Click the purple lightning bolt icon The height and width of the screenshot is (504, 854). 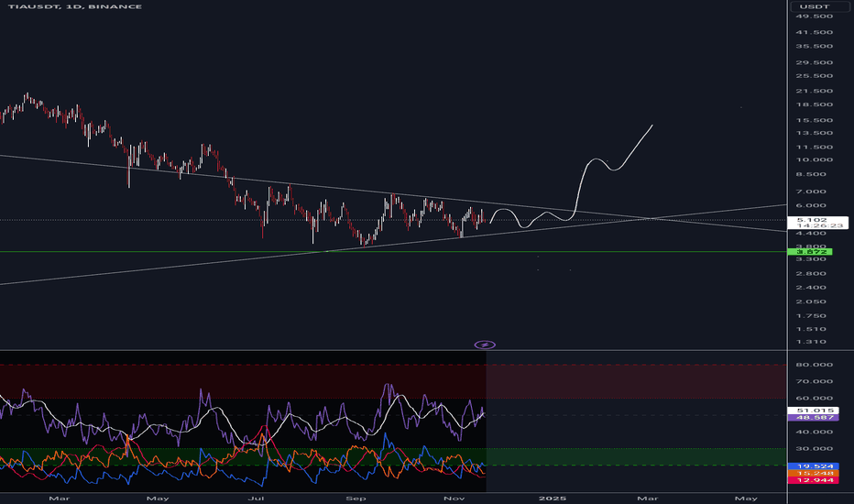click(x=485, y=345)
